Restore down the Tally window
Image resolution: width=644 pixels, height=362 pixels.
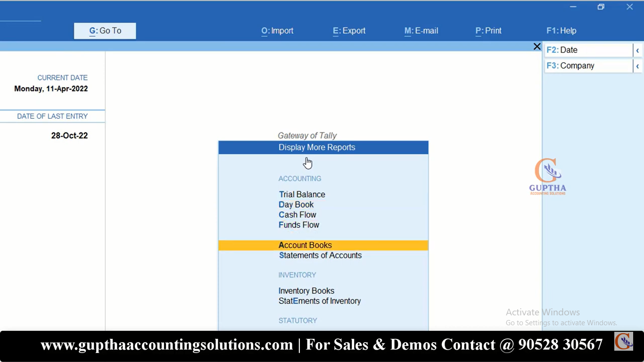point(601,7)
